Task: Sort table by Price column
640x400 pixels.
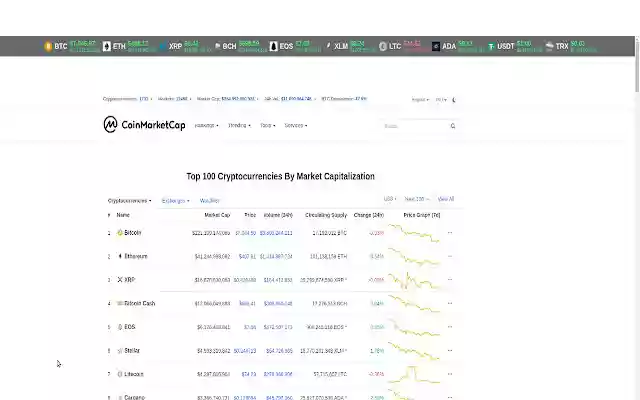Action: click(x=250, y=215)
